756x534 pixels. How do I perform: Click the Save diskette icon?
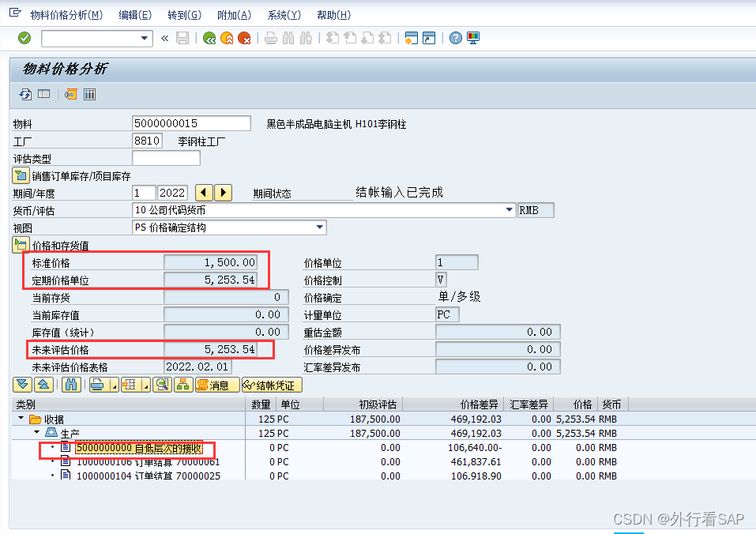(182, 38)
